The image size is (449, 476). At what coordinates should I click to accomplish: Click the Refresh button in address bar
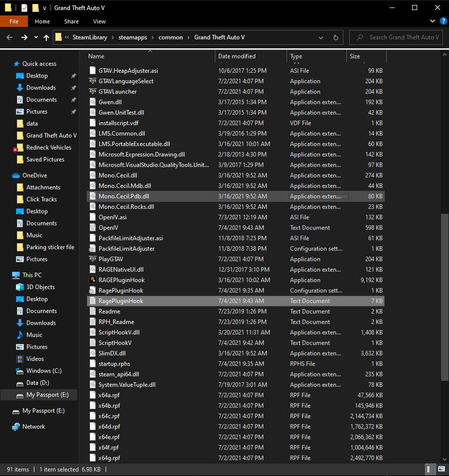tap(336, 38)
